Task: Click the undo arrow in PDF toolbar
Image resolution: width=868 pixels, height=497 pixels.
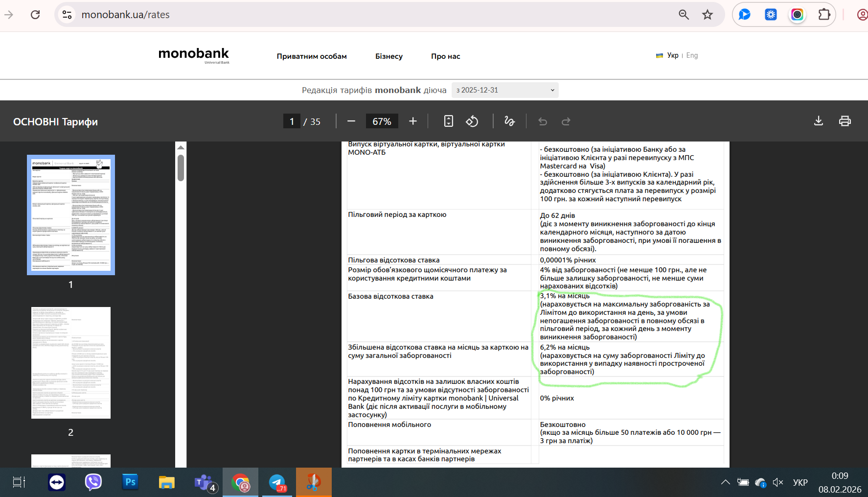Action: [x=543, y=121]
